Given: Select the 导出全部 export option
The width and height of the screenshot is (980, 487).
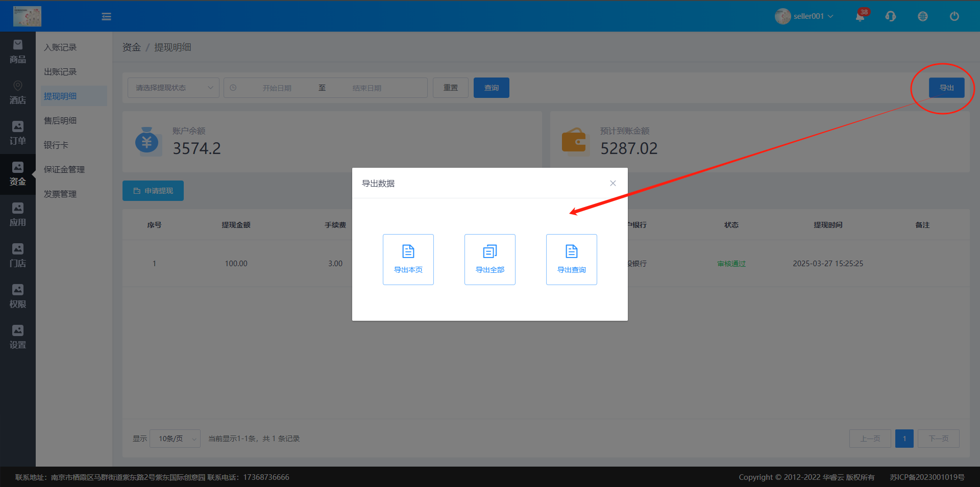Looking at the screenshot, I should click(x=489, y=259).
